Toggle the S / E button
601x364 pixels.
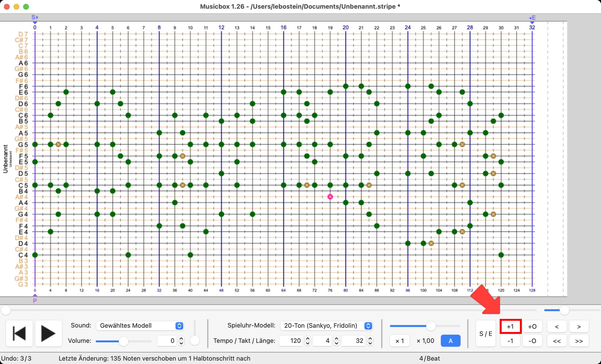click(486, 334)
